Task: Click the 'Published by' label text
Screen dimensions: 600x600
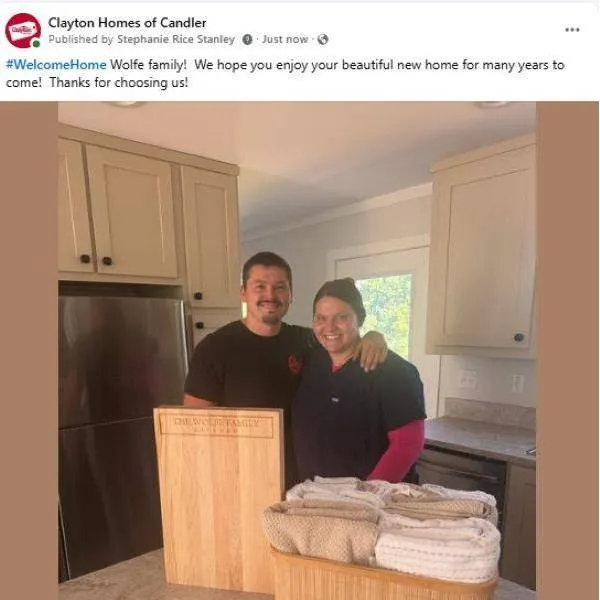Action: pos(80,39)
